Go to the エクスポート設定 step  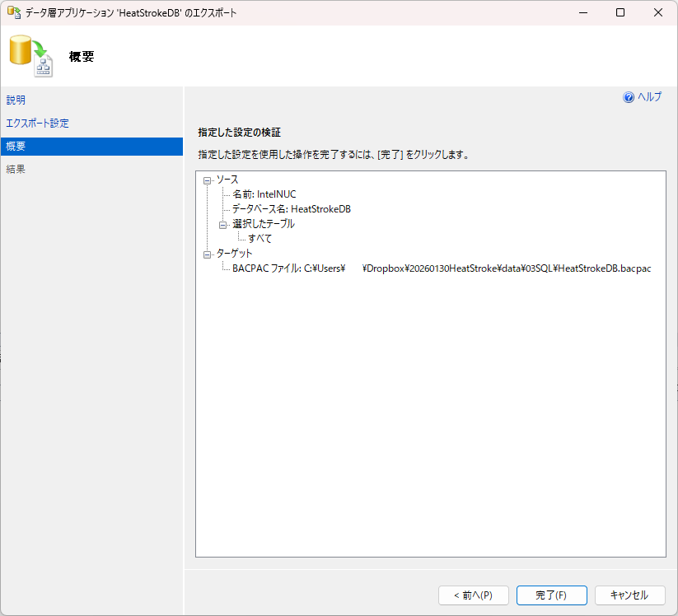tap(37, 124)
